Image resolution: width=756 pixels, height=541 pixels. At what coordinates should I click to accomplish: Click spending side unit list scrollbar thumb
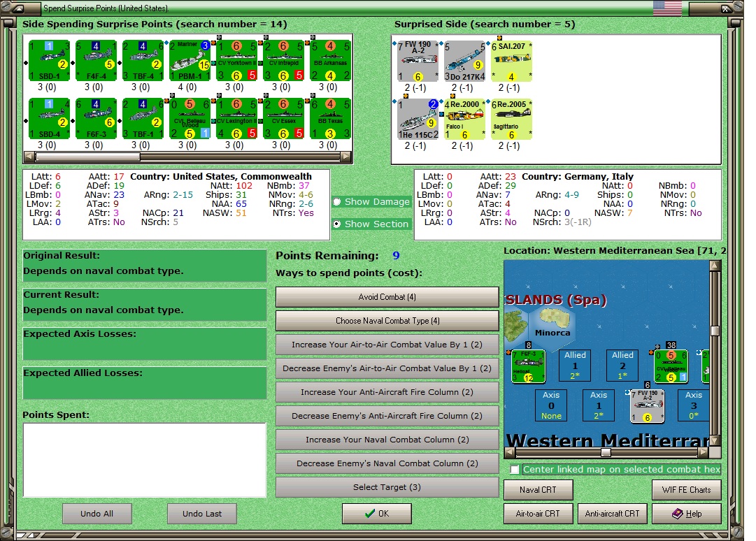pos(87,157)
